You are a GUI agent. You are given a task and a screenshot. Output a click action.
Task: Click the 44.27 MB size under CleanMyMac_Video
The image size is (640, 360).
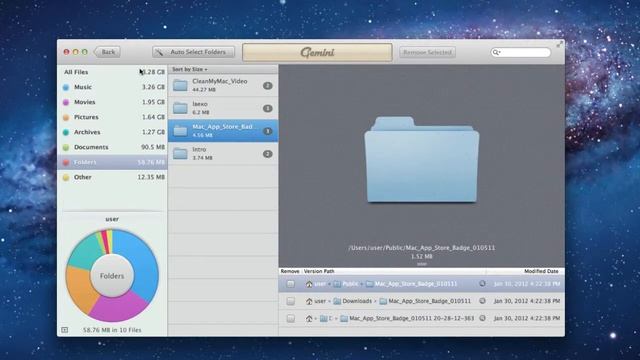tap(204, 90)
